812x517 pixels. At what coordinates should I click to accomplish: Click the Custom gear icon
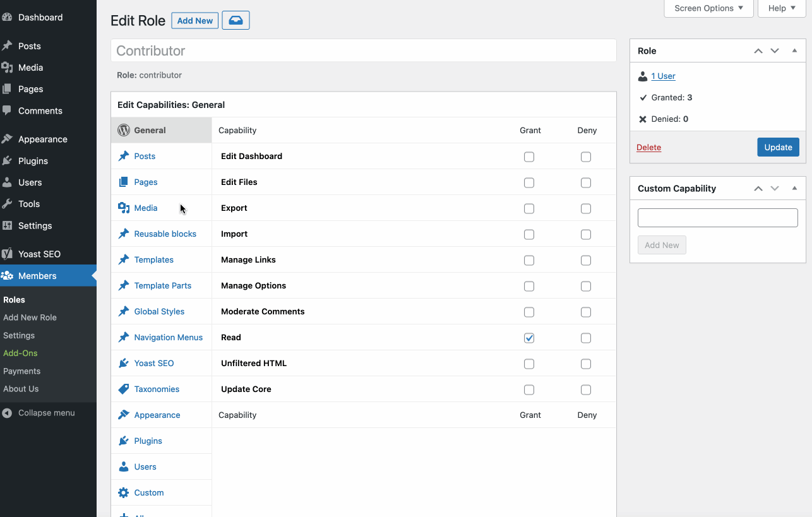pyautogui.click(x=124, y=492)
